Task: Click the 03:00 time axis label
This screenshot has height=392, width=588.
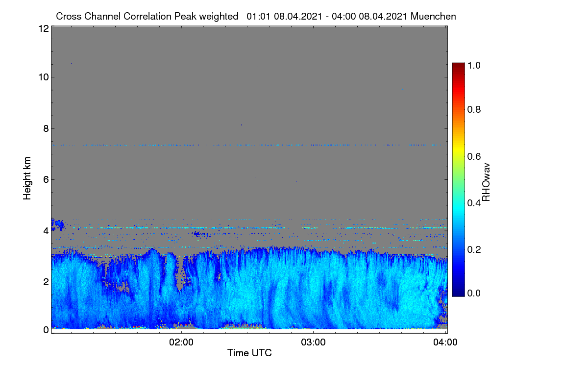Action: click(313, 343)
